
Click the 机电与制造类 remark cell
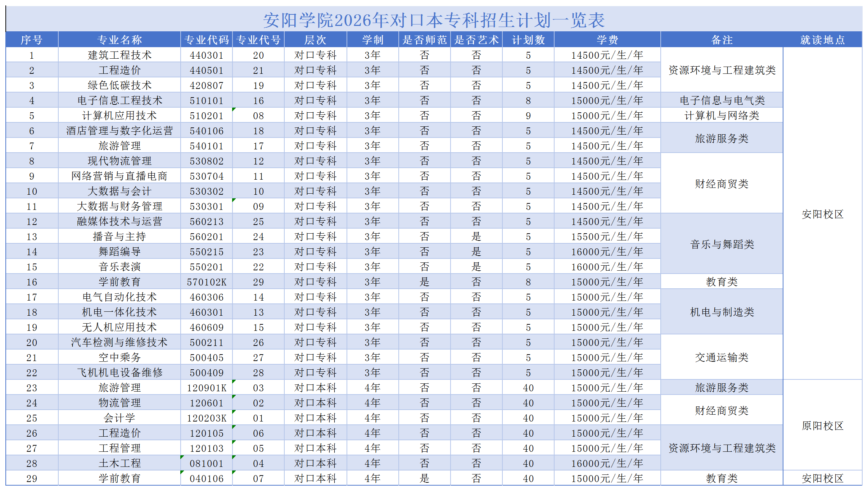722,312
